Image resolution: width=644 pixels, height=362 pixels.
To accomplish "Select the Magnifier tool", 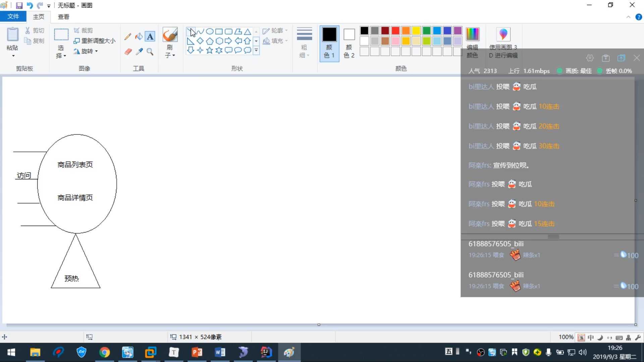I will point(150,52).
